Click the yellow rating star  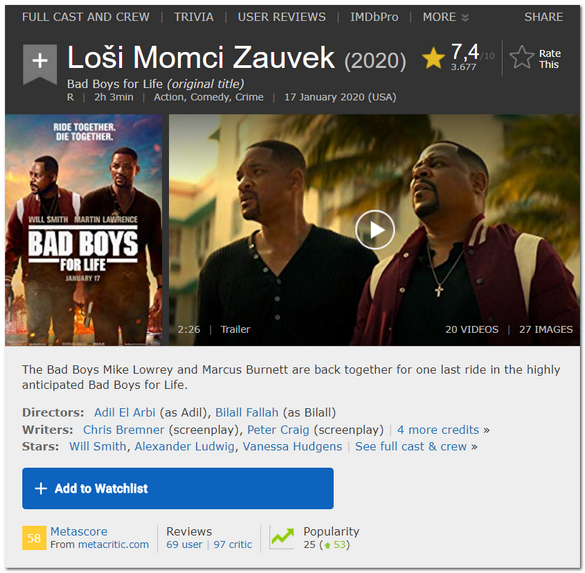434,58
